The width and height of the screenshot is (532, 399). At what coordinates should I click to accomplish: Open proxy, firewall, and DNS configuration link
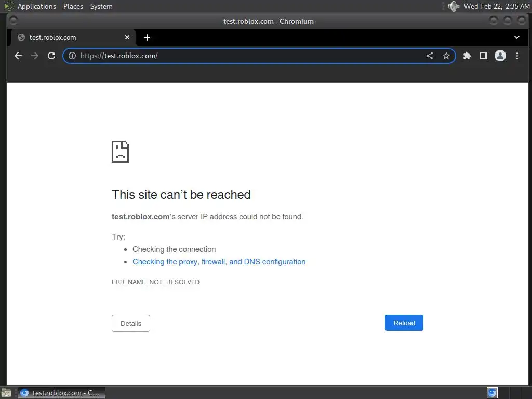[219, 262]
